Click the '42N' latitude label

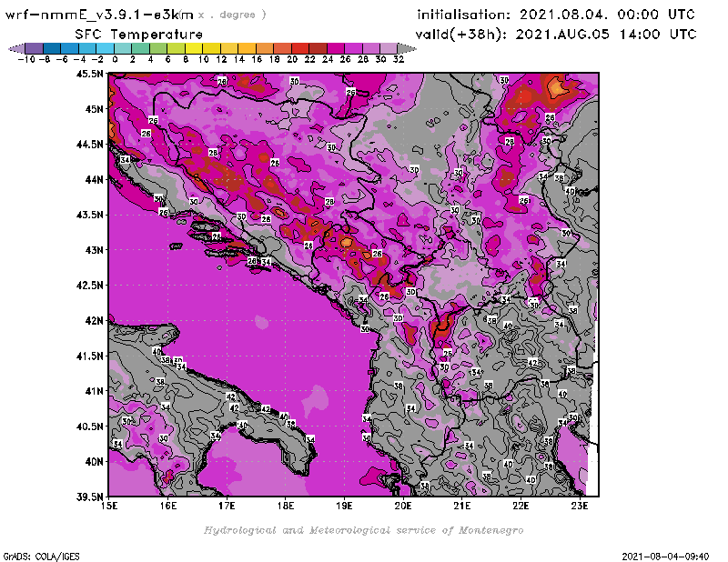click(x=94, y=321)
